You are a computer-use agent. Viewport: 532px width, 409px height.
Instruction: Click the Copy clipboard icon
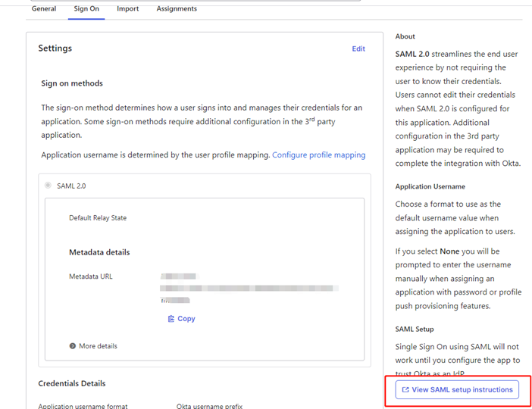point(171,319)
